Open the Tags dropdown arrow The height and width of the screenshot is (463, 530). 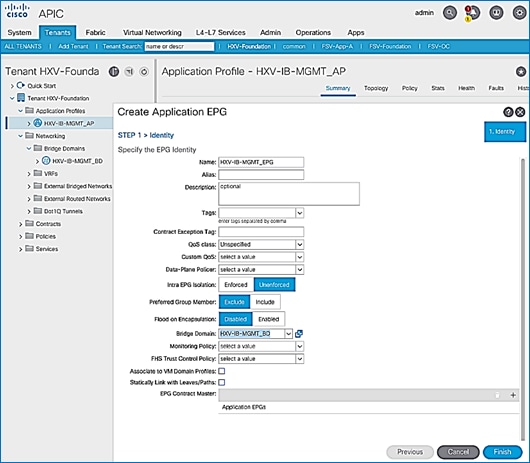(x=299, y=213)
